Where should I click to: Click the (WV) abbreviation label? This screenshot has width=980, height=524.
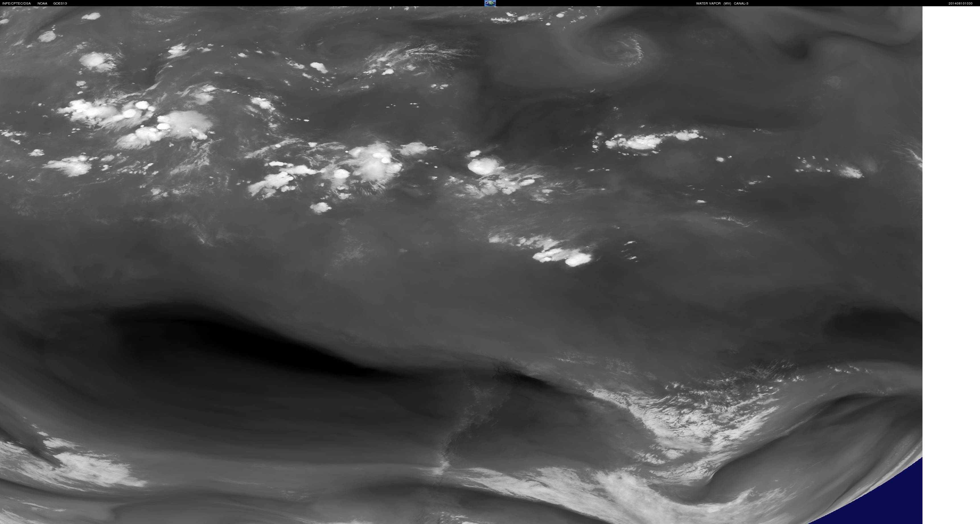(727, 3)
